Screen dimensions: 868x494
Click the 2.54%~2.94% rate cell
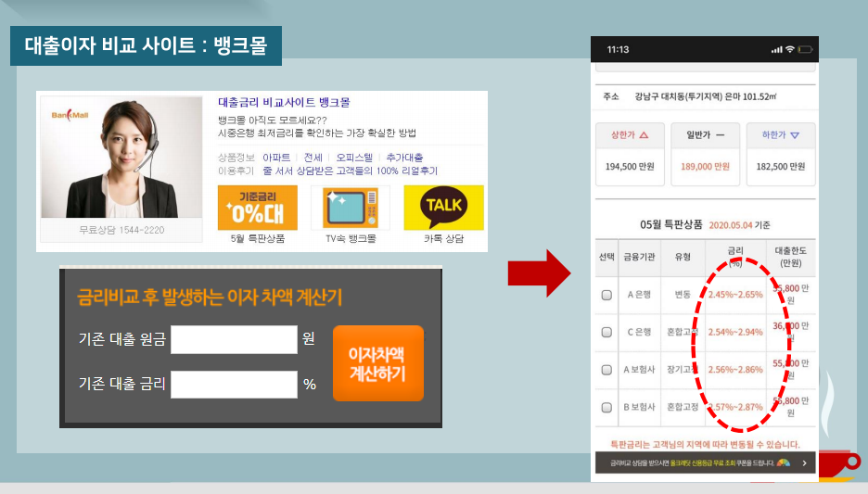coord(735,332)
